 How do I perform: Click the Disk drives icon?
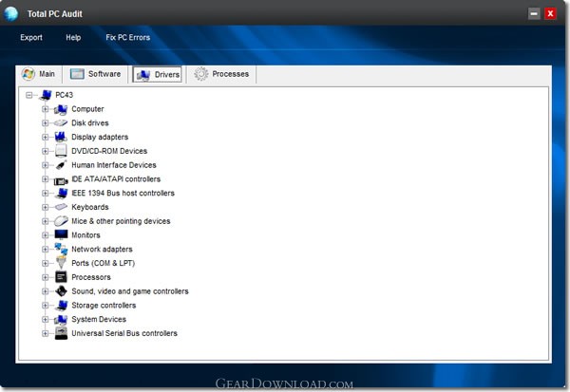(61, 123)
